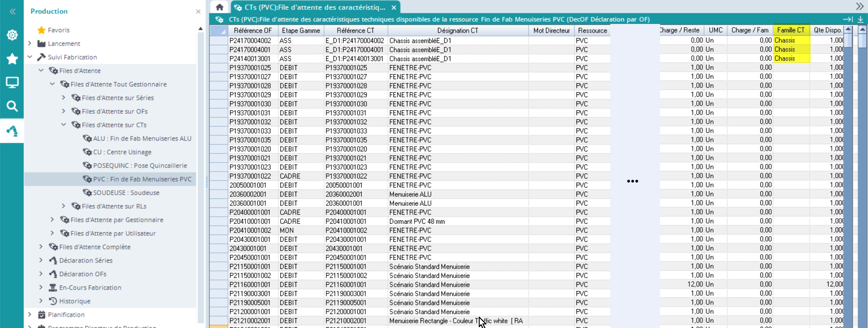Image resolution: width=868 pixels, height=328 pixels.
Task: Open favorites star icon in left rail
Action: point(12,59)
